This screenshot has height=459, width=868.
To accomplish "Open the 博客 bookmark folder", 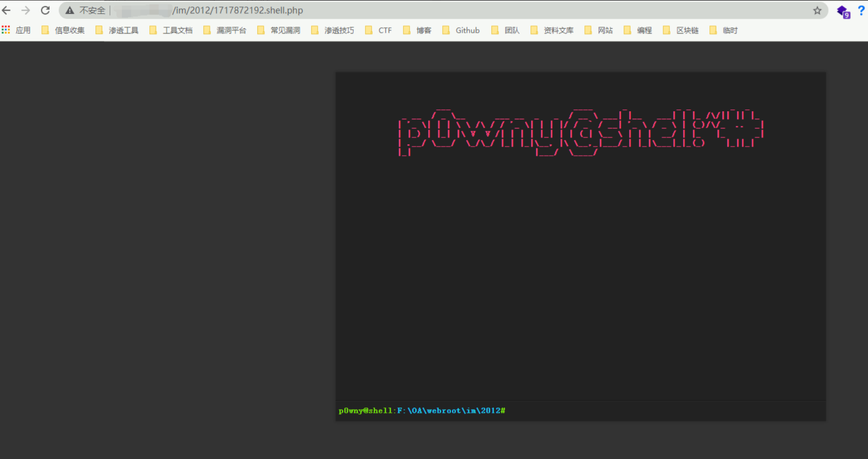I will [417, 30].
